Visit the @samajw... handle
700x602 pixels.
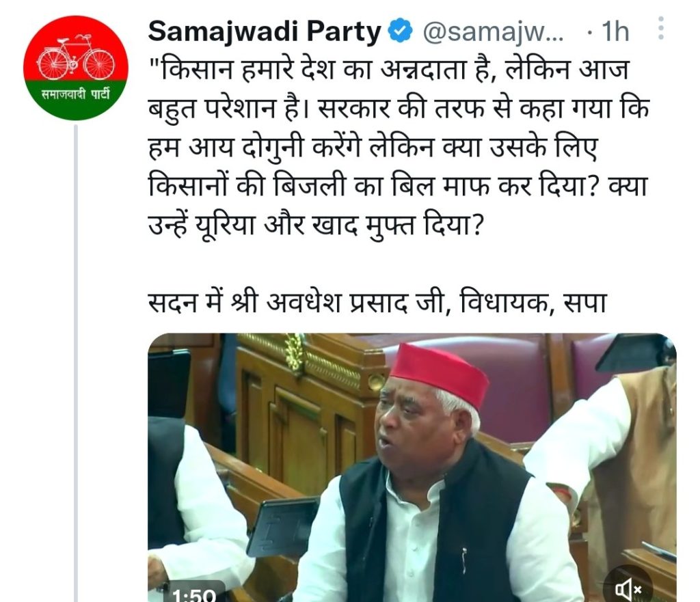(493, 32)
